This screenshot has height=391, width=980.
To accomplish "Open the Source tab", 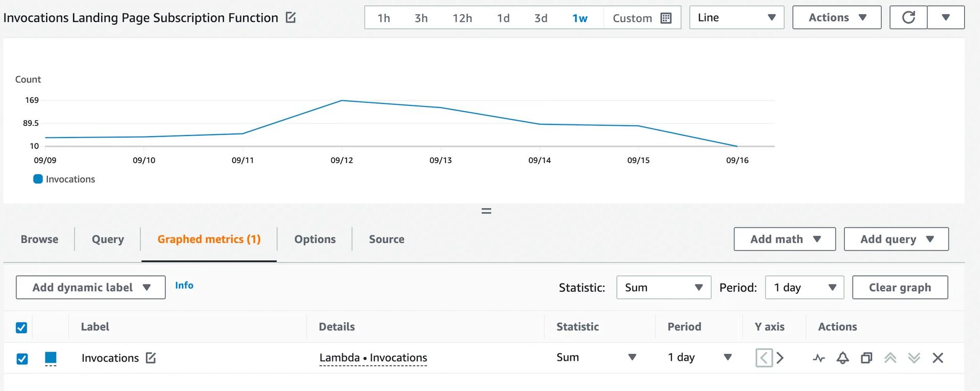I will tap(386, 239).
